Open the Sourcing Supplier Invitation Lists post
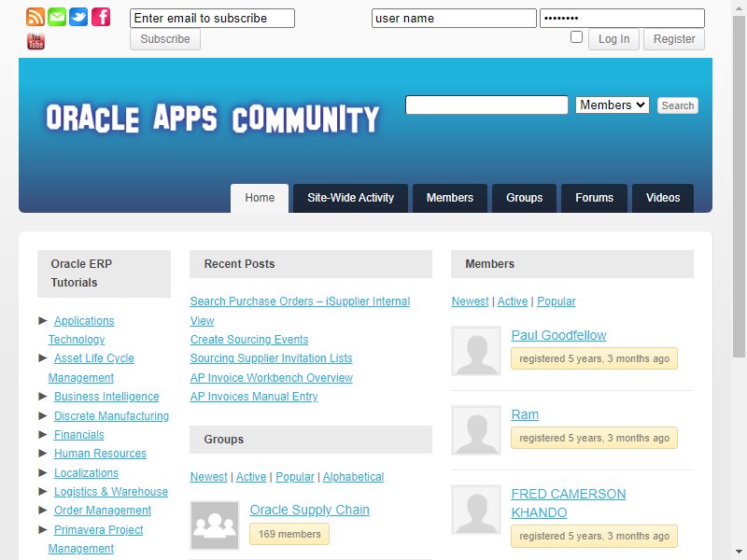 (x=271, y=358)
